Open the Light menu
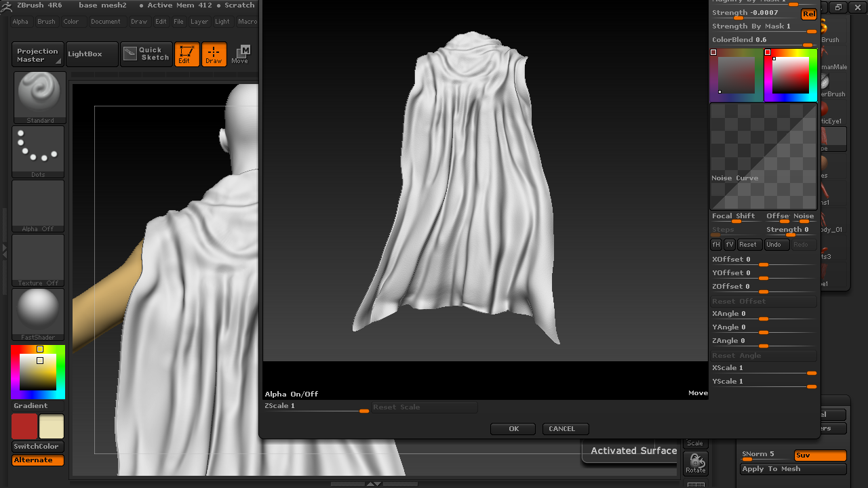This screenshot has width=868, height=488. pyautogui.click(x=222, y=22)
